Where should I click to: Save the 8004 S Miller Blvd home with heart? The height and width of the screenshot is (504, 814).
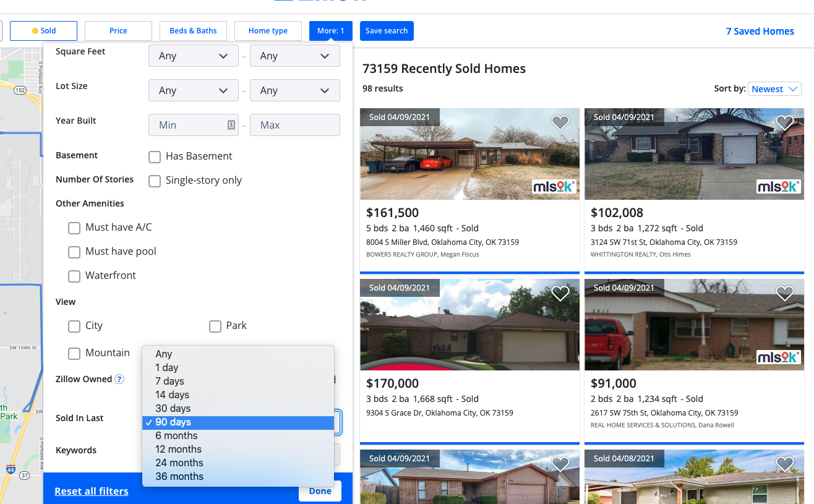coord(560,122)
